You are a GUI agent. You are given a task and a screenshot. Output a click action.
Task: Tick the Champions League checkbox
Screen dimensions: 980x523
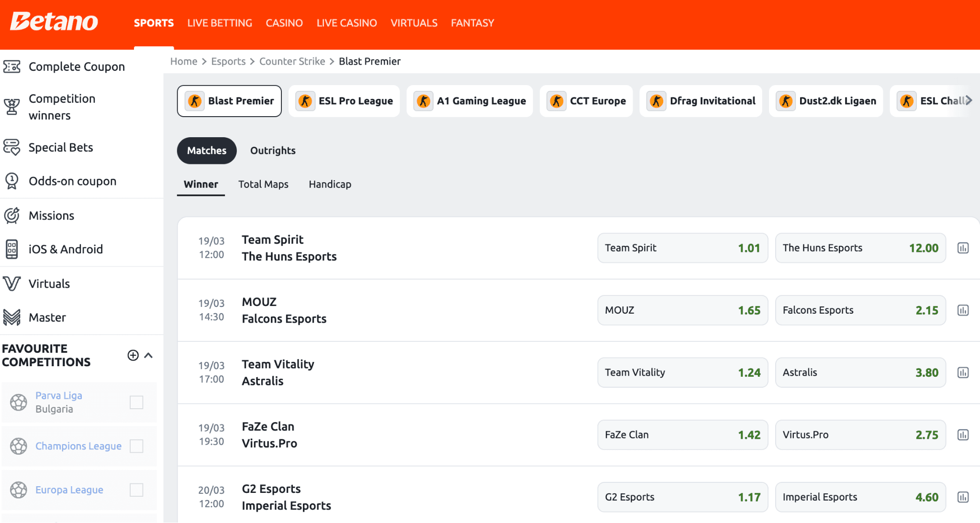point(137,446)
